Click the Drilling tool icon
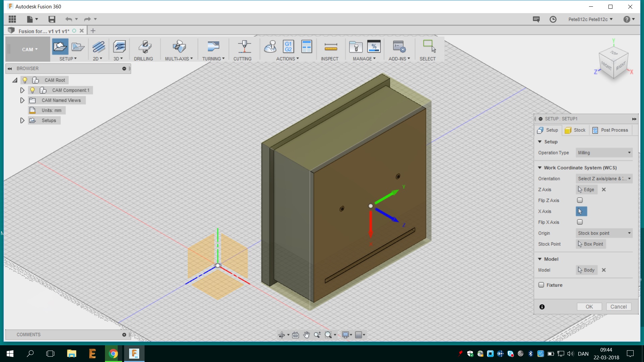 coord(145,47)
